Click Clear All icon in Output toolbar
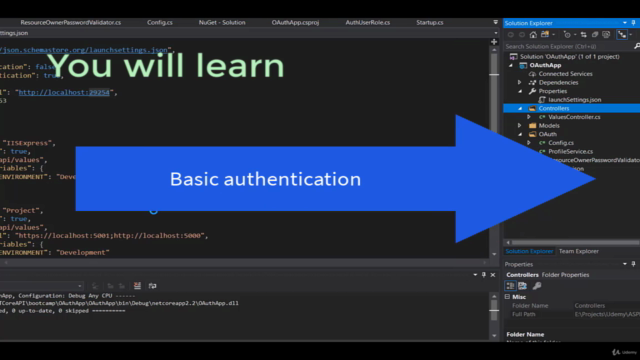Screen dimensions: 640x360 pyautogui.click(x=137, y=286)
